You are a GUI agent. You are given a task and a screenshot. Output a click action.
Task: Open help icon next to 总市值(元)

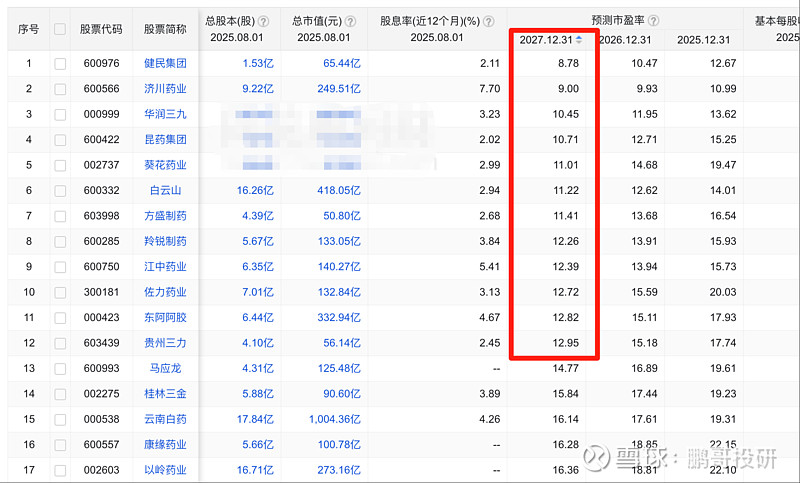(x=350, y=21)
